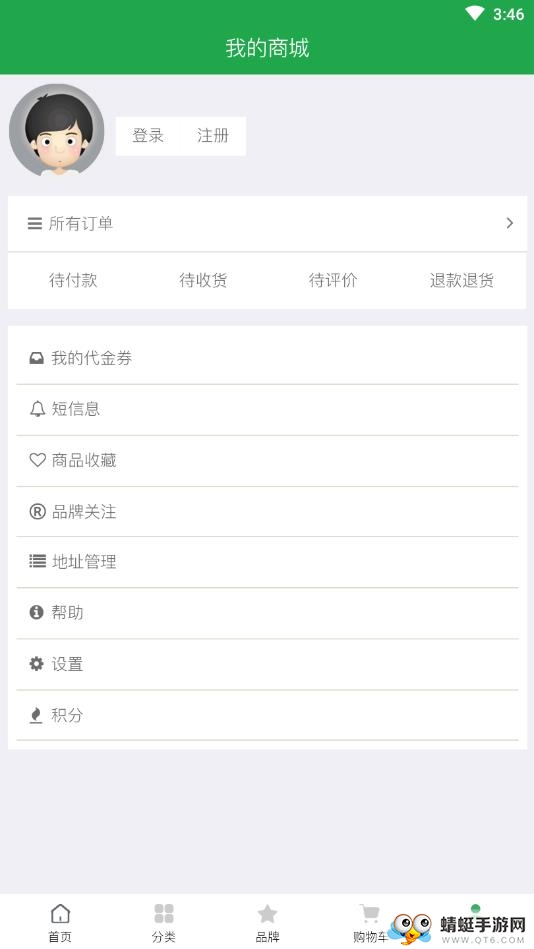Open 设置 via the gear icon

[x=36, y=664]
